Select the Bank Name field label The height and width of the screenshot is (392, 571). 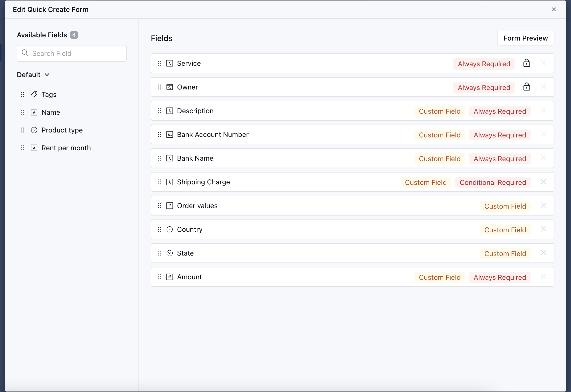pyautogui.click(x=195, y=158)
